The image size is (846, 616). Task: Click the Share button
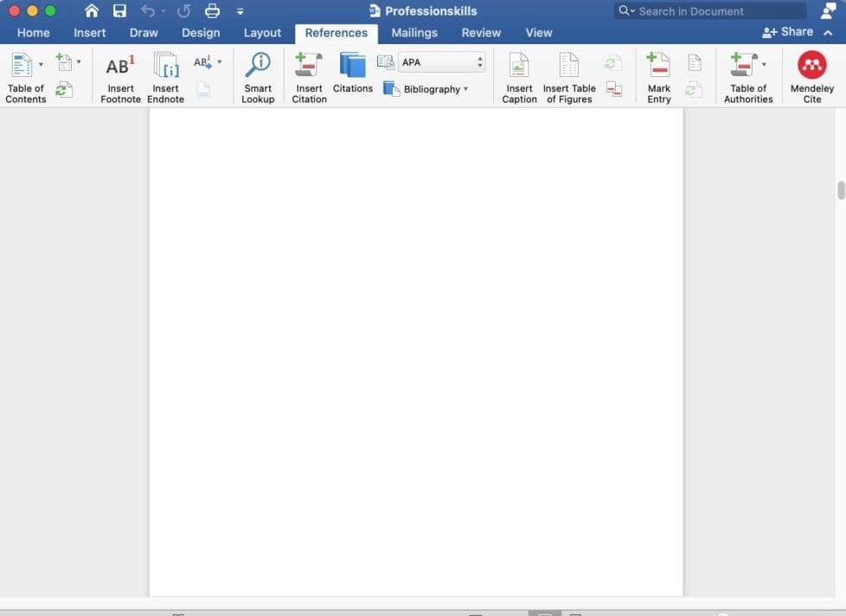788,31
